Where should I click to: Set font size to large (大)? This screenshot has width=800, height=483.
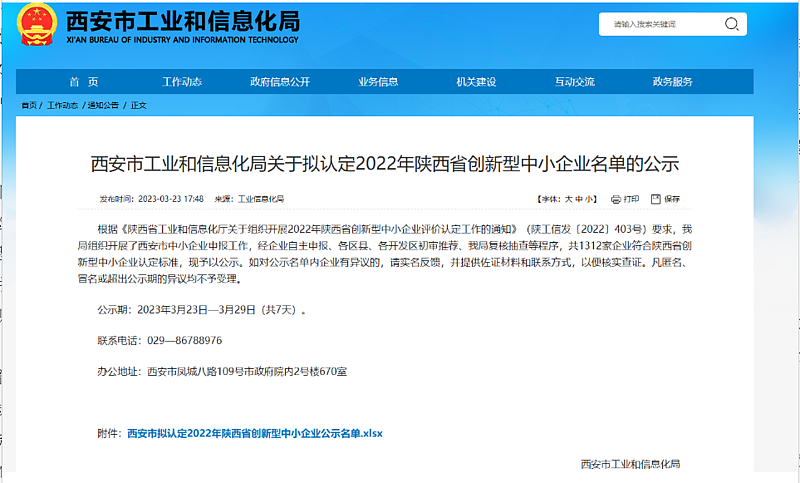(x=569, y=199)
